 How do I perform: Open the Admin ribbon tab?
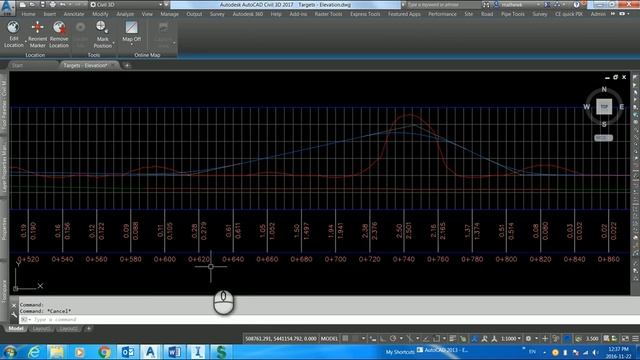click(598, 14)
